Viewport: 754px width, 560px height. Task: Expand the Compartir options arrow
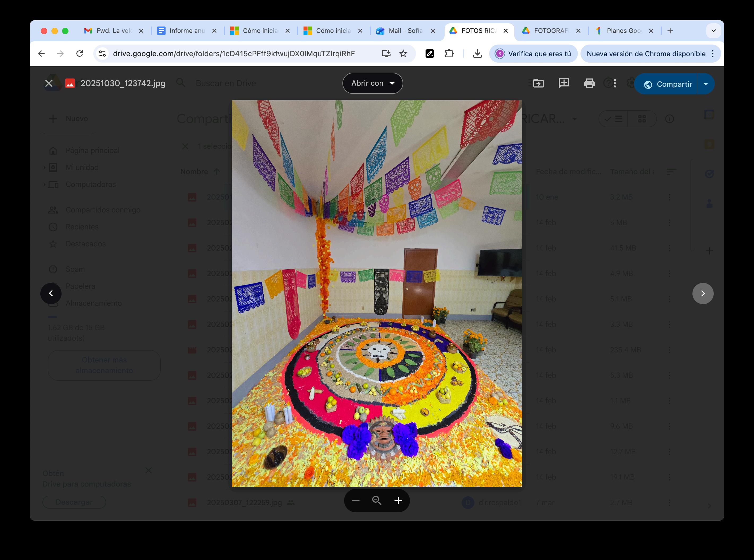tap(705, 84)
